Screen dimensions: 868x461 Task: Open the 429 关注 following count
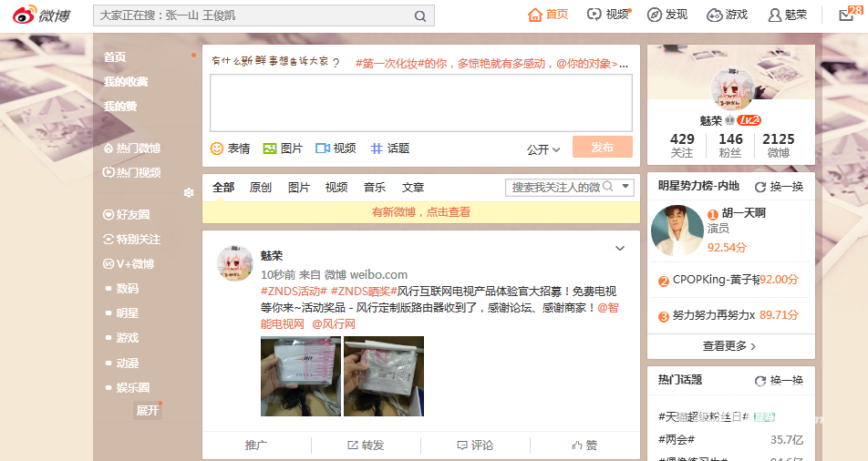[x=682, y=146]
